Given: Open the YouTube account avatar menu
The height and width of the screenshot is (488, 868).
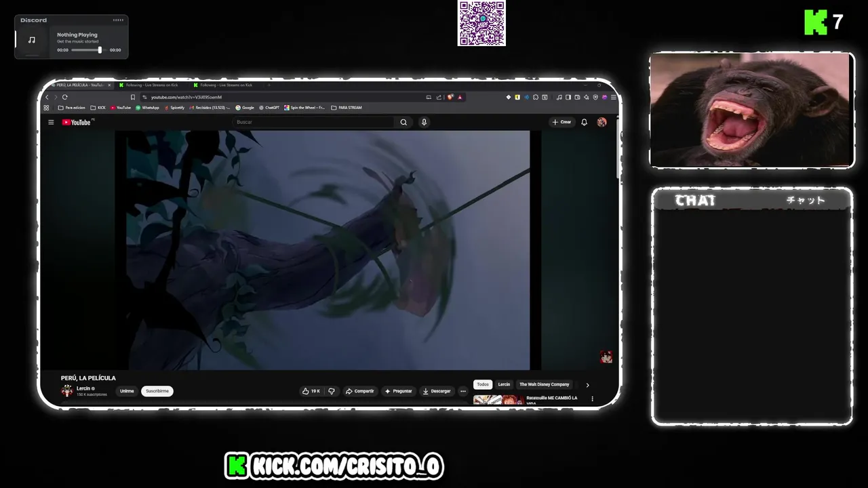Looking at the screenshot, I should [x=601, y=122].
